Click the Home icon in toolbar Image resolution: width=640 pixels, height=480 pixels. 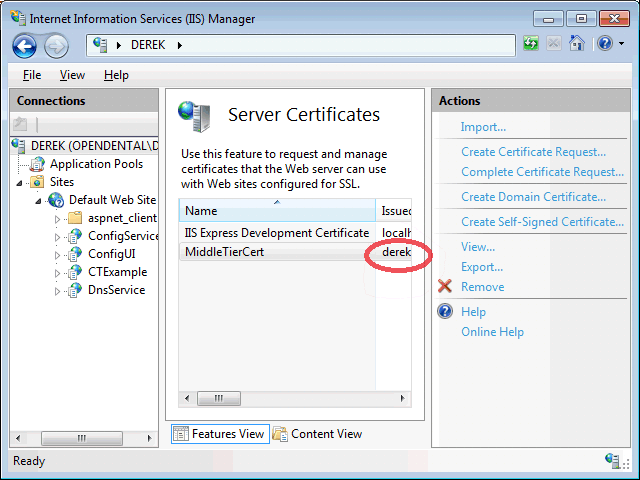click(577, 43)
